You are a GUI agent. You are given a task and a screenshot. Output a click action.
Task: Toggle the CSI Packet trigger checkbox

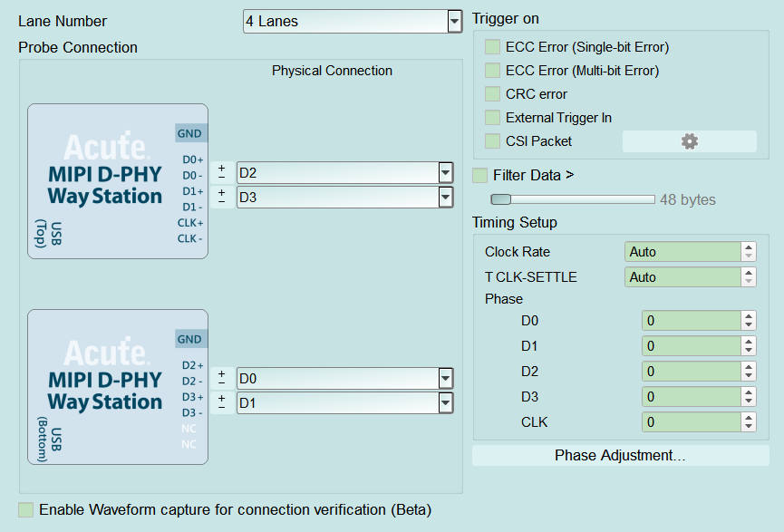click(x=492, y=141)
